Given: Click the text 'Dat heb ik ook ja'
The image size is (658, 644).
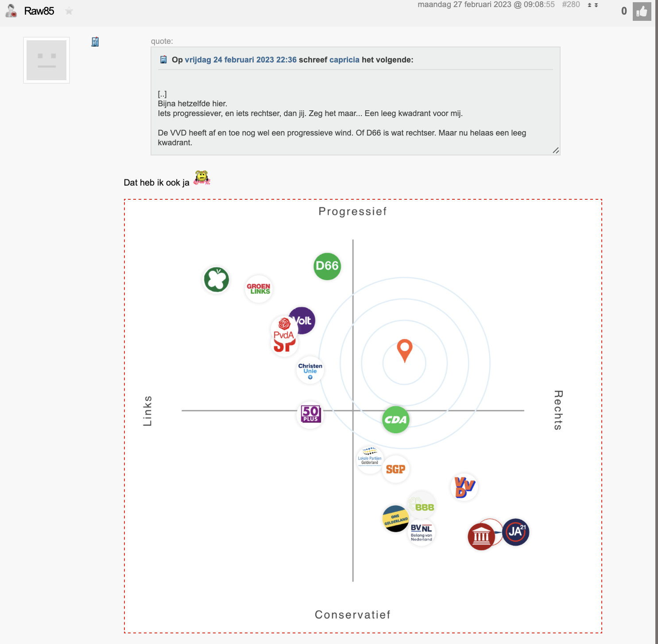Looking at the screenshot, I should (157, 182).
